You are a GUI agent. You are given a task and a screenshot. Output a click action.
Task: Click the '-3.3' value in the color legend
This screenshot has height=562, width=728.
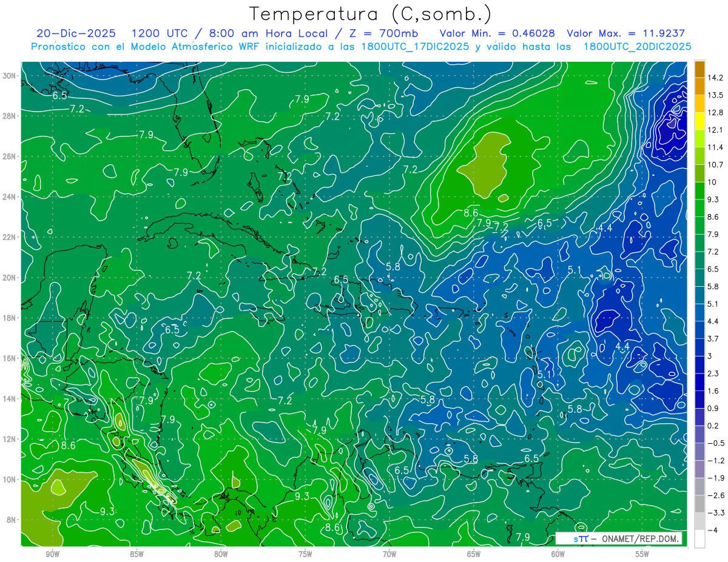tap(716, 513)
